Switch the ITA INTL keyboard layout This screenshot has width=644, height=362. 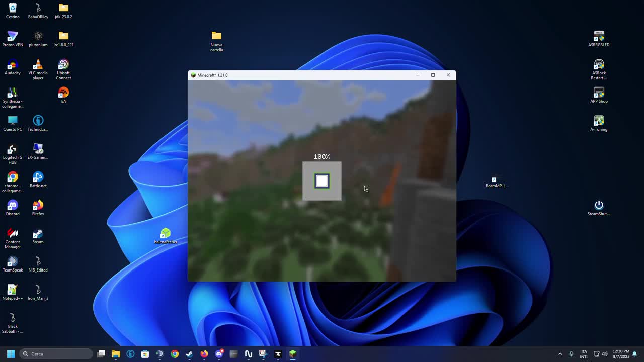click(x=584, y=354)
